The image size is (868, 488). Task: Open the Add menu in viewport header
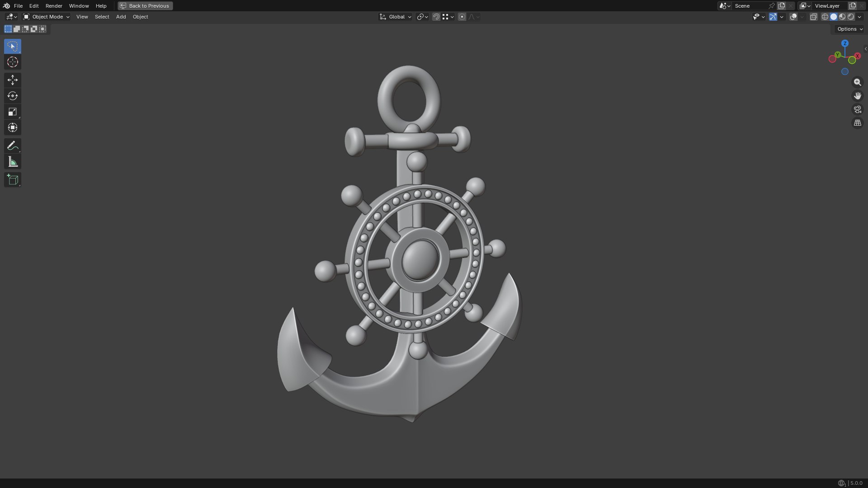[x=121, y=17]
